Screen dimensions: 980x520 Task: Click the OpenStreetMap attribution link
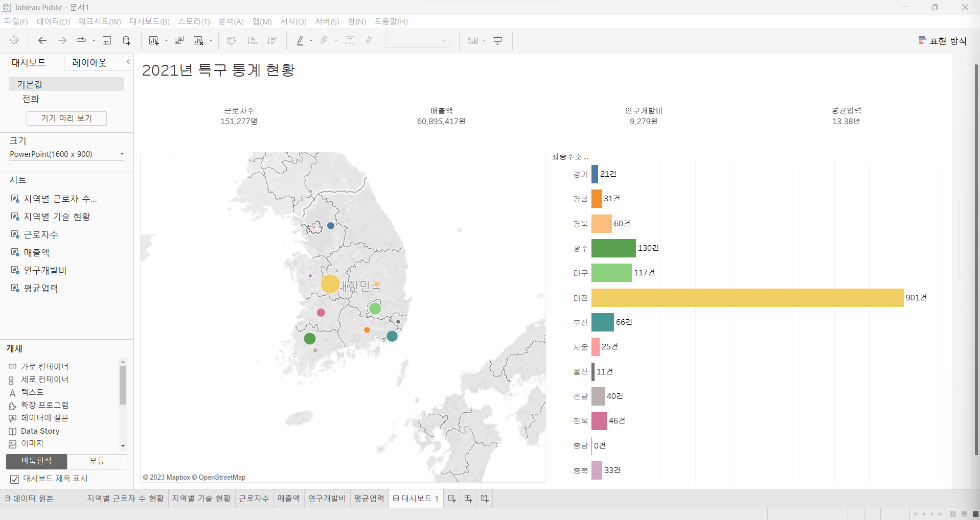[222, 478]
